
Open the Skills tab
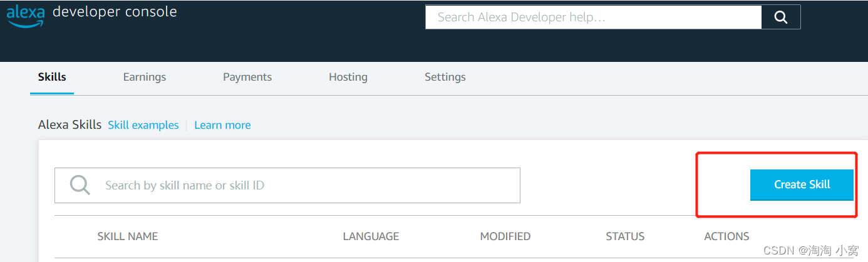[x=52, y=77]
